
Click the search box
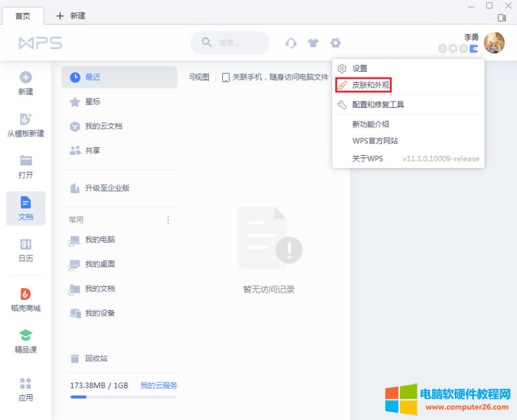(x=230, y=43)
